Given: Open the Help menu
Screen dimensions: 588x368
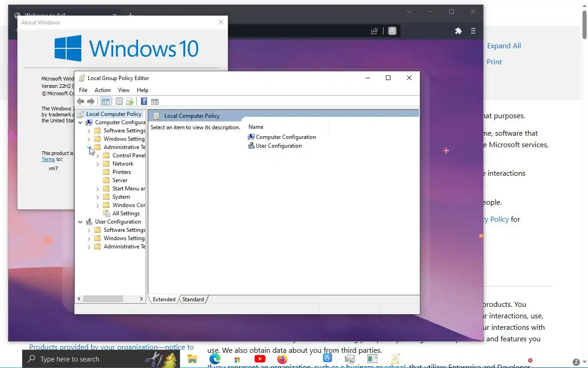Looking at the screenshot, I should point(142,90).
